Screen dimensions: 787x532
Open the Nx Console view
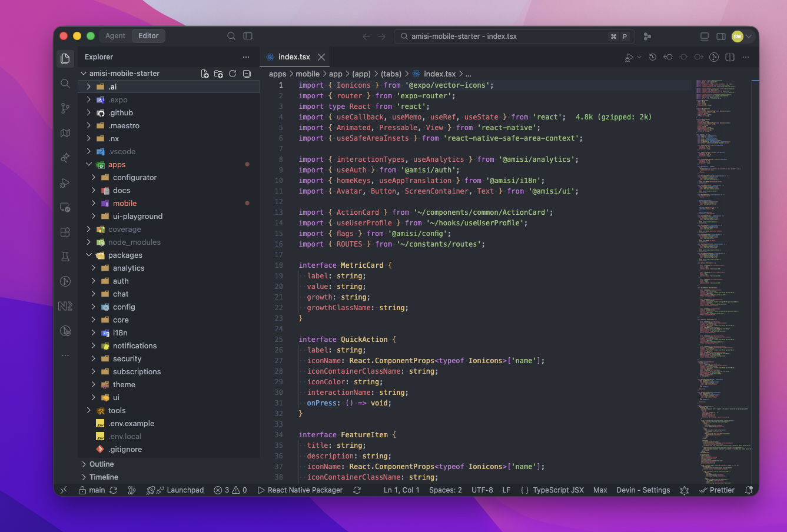[65, 306]
